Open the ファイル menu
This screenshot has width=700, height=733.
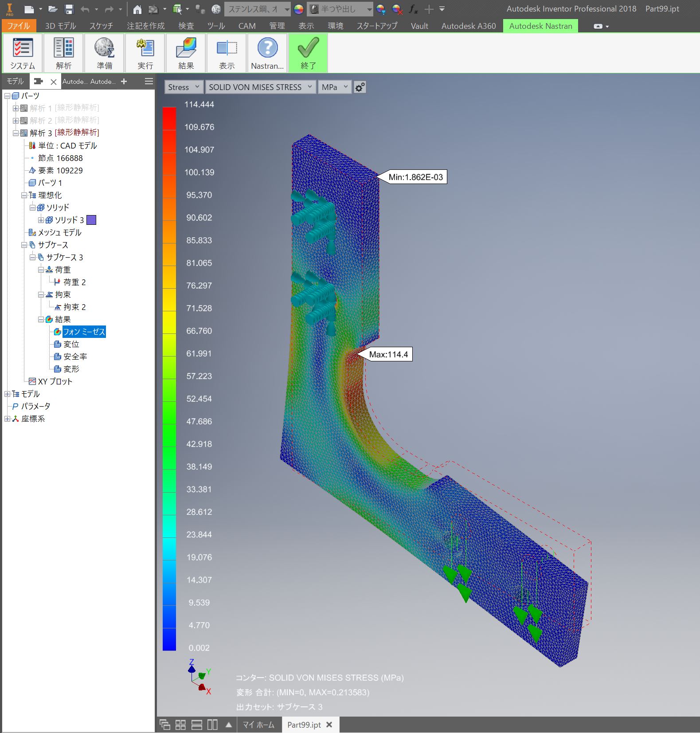click(19, 26)
